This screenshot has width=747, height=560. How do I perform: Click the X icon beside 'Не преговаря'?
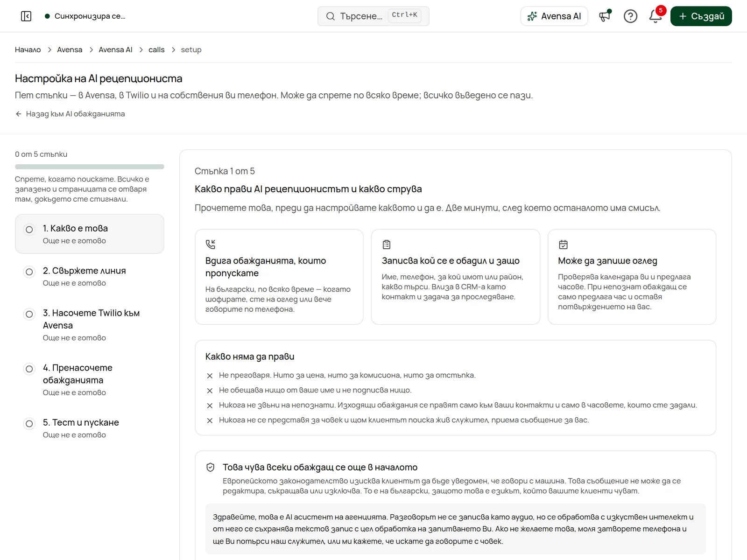point(210,376)
